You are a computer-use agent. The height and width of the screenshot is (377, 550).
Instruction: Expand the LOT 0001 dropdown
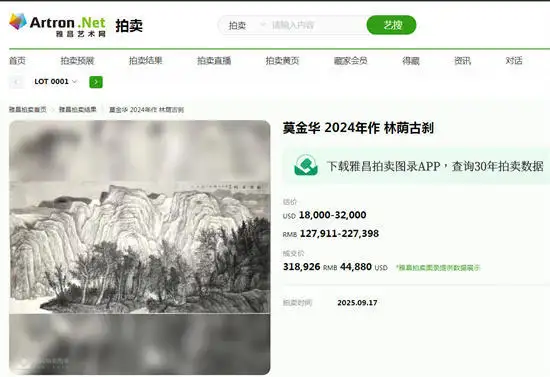click(x=55, y=81)
